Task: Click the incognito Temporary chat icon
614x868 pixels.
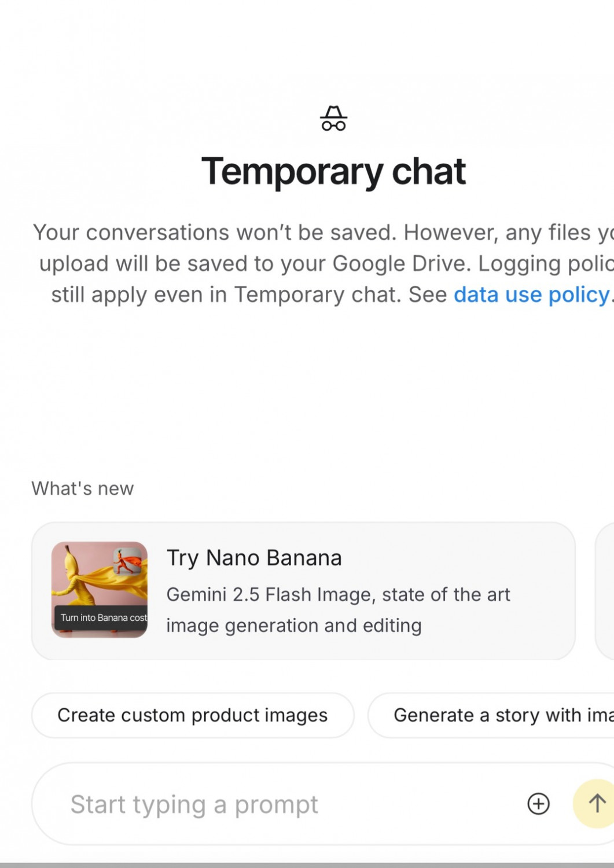Action: click(333, 119)
